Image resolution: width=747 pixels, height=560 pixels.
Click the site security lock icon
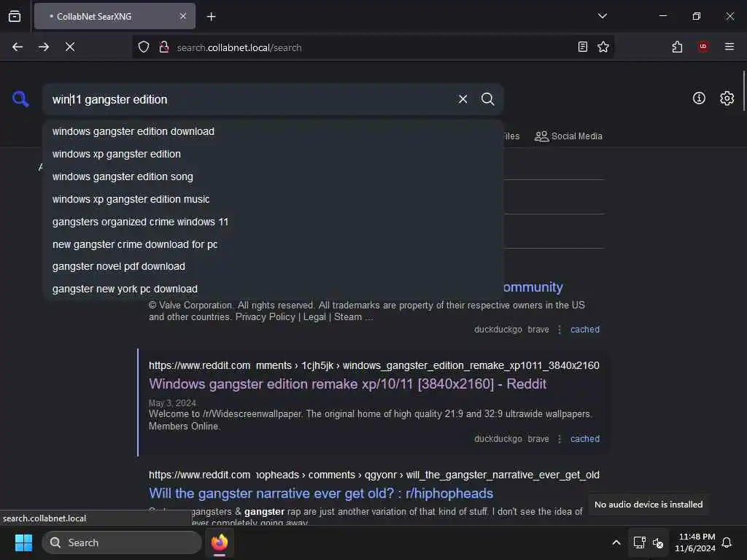pos(164,47)
